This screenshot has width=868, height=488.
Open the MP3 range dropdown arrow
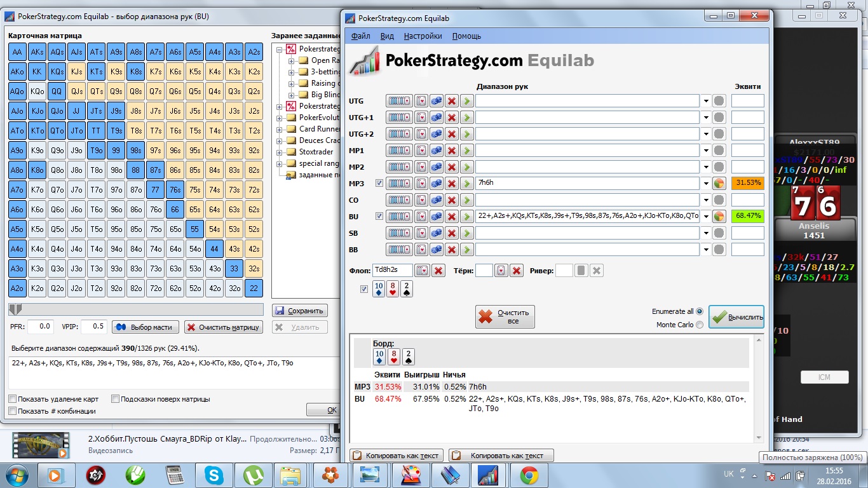[x=706, y=184]
